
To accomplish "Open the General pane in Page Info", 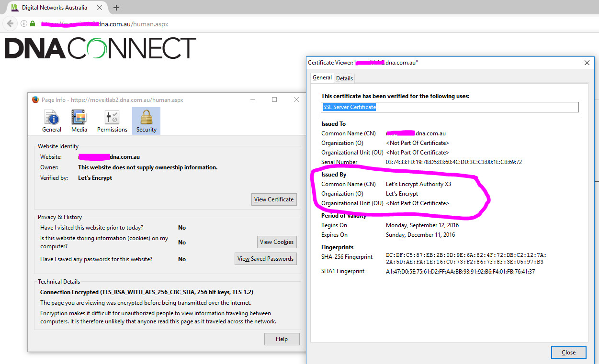I will point(52,121).
